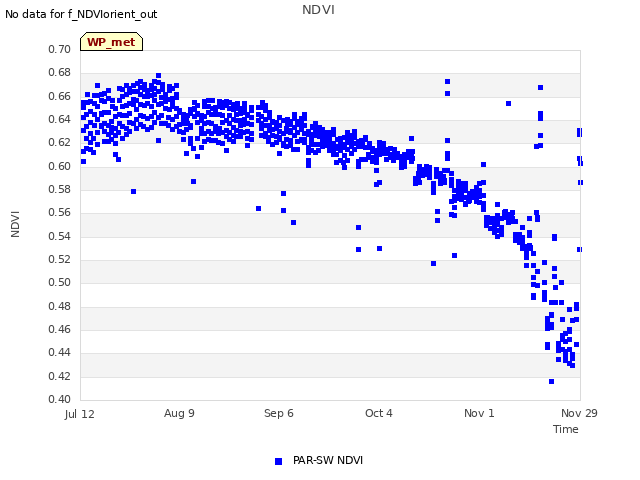Click the PAR-SW NDVI legend text
Viewport: 640px width, 480px height.
328,460
